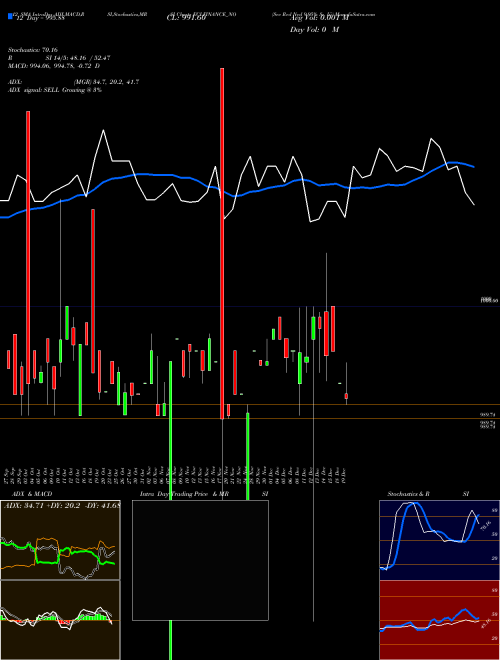
Task: Click the blue 12 Day SMA legend square
Action: click(x=10, y=16)
